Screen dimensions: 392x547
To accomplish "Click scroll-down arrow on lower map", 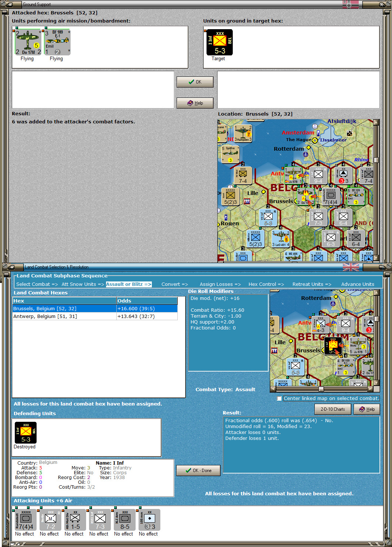I will coord(376,383).
